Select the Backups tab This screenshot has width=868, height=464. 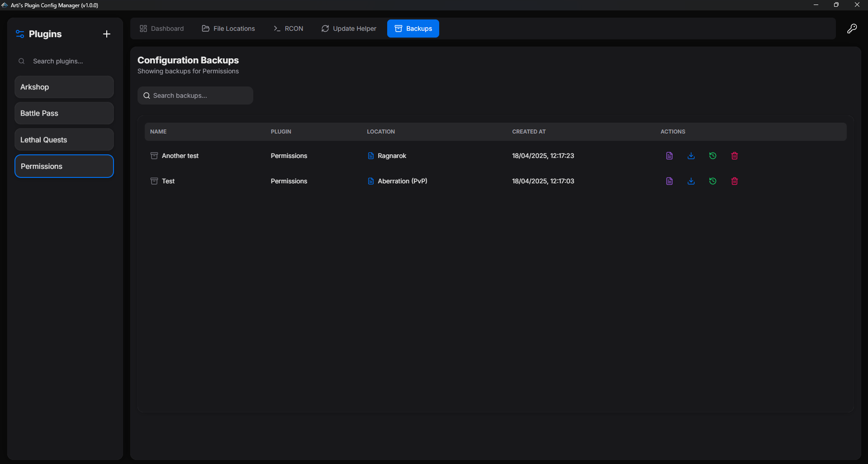(413, 29)
